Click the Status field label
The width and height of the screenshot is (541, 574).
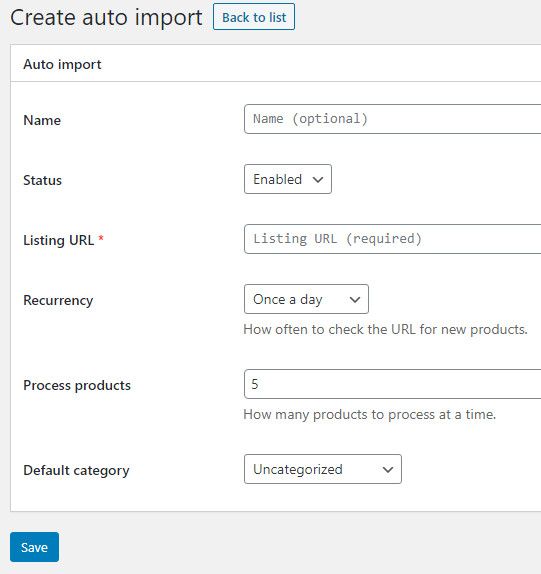pos(42,180)
